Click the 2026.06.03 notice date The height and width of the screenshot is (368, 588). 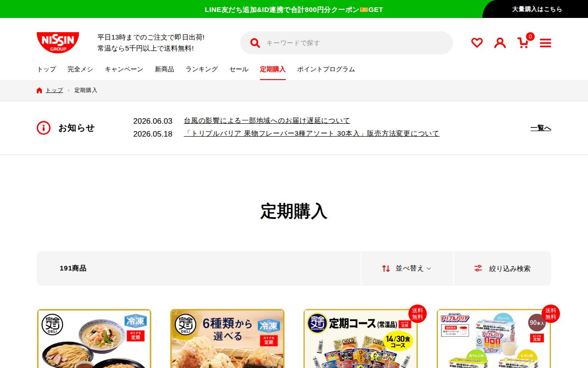point(153,121)
